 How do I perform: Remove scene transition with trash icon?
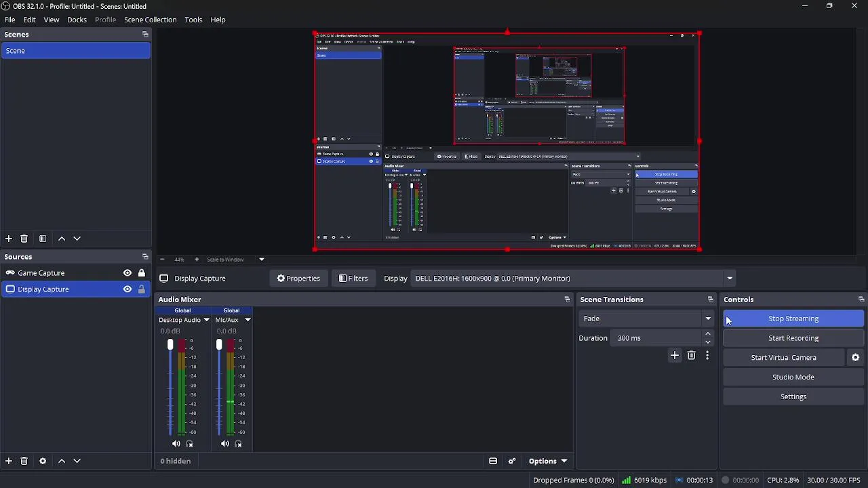(692, 356)
